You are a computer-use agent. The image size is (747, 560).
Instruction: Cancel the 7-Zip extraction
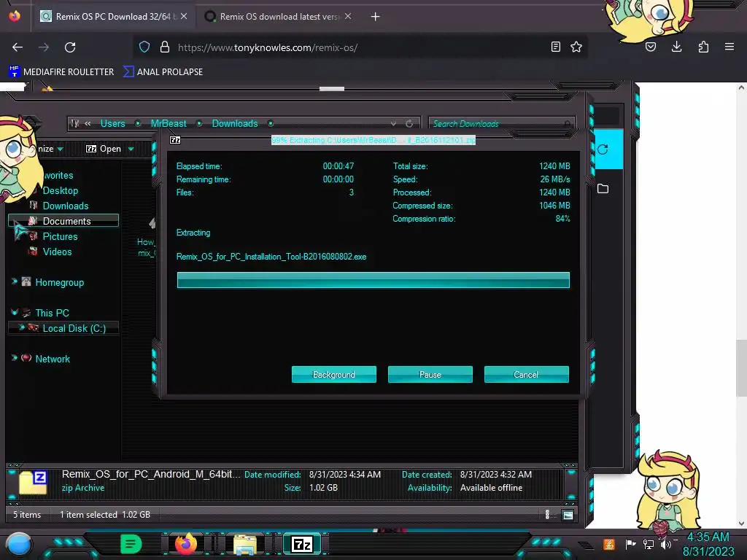coord(527,375)
